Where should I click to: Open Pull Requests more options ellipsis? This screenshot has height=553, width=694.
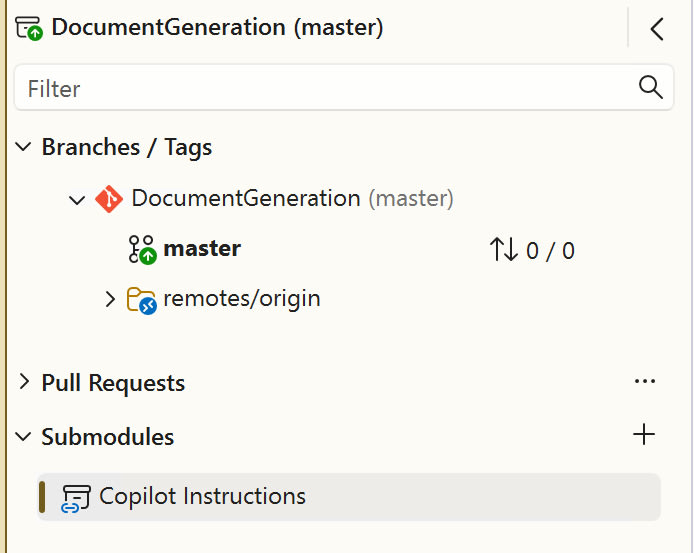coord(644,381)
